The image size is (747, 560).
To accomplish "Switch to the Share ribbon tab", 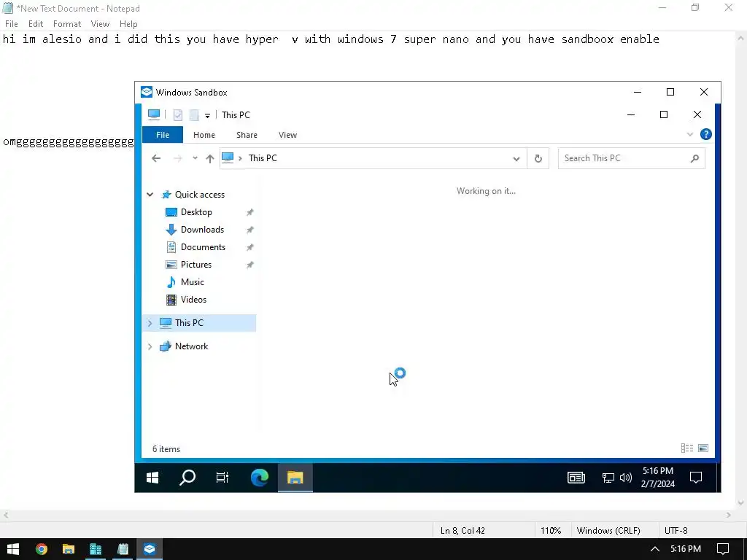I will [x=247, y=135].
